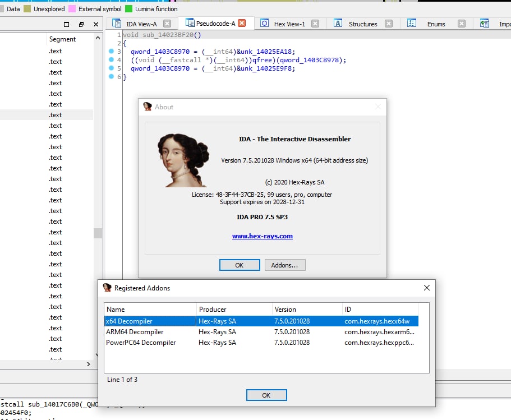Click the External symbol pink legend swatch
Image resolution: width=511 pixels, height=420 pixels.
pyautogui.click(x=72, y=9)
